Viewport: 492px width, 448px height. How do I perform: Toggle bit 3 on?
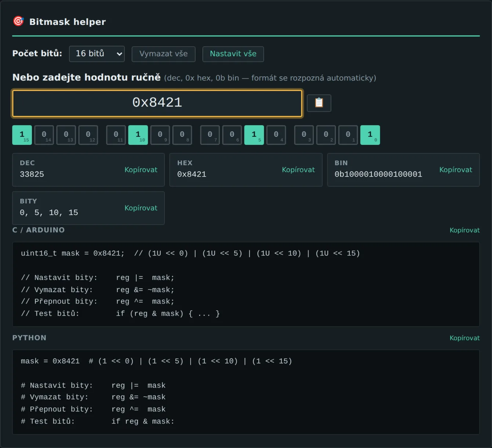click(304, 135)
